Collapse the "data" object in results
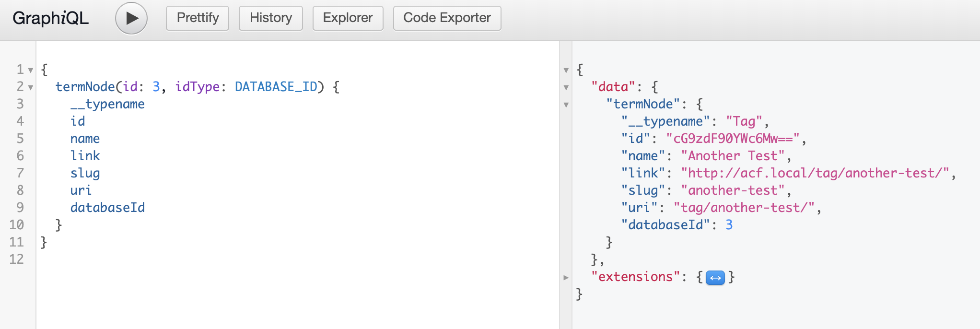 tap(566, 88)
